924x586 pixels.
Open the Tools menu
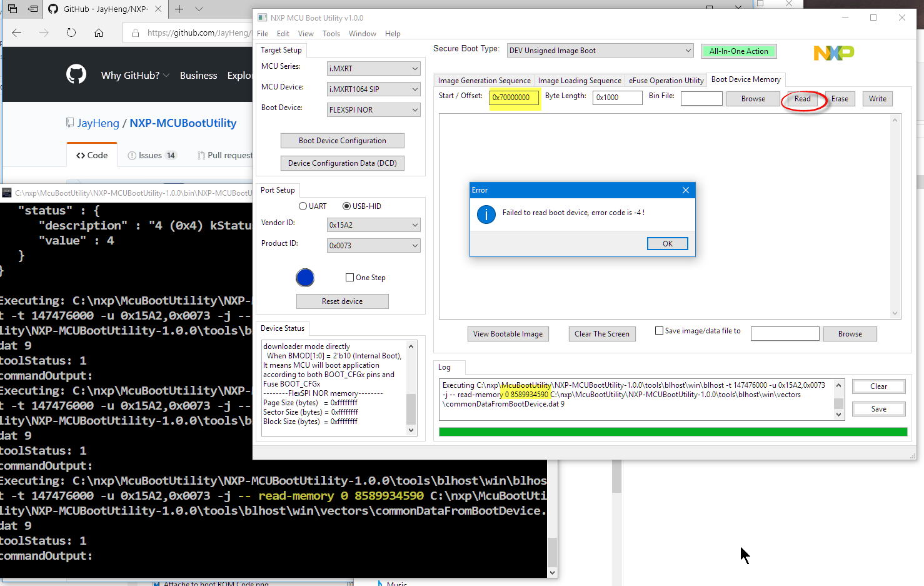331,34
